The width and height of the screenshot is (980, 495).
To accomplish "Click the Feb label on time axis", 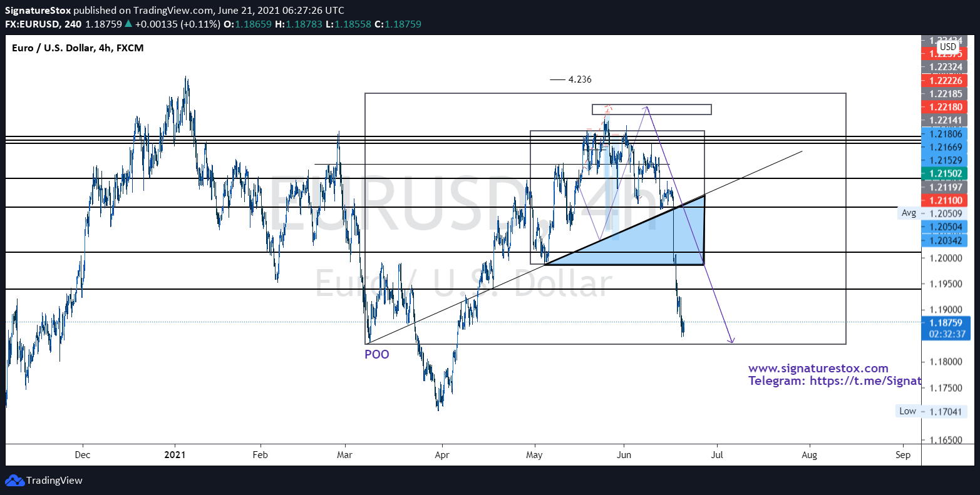I will 260,455.
